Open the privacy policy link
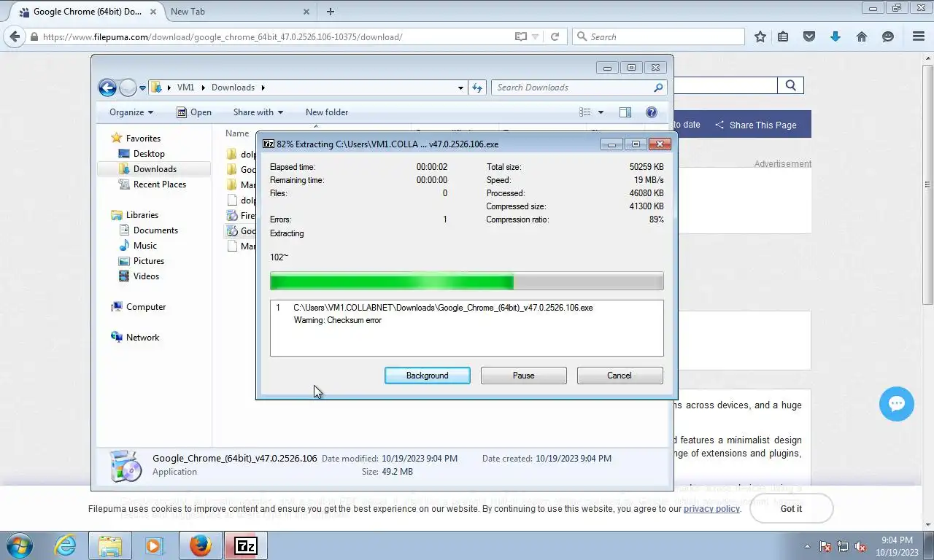934x560 pixels. pyautogui.click(x=711, y=508)
